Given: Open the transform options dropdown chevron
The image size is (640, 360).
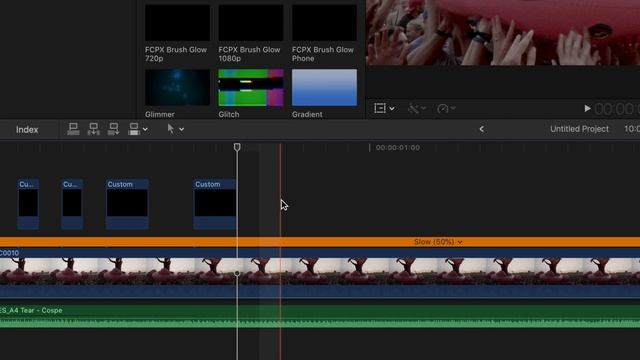Looking at the screenshot, I should coord(392,109).
